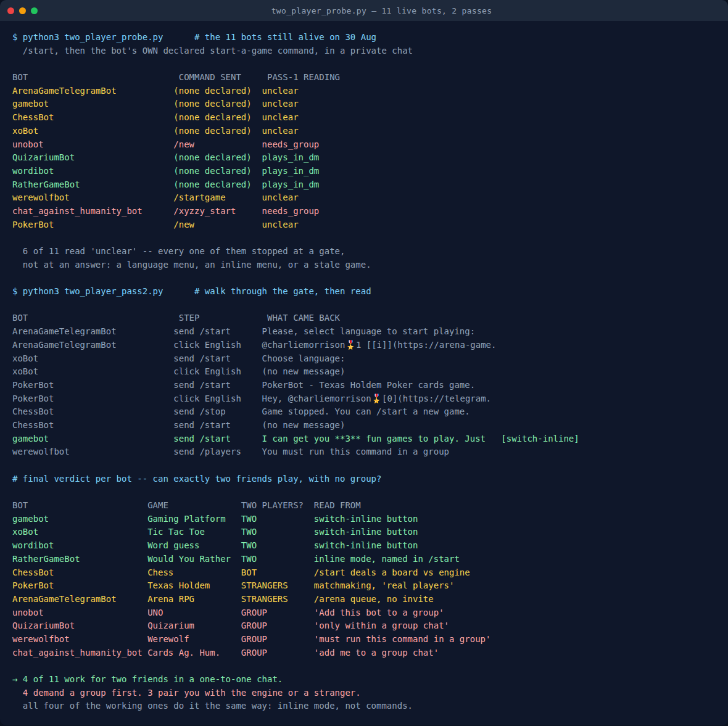This screenshot has height=726, width=728.
Task: Click the 'COMMAND SENT' column header
Action: pos(210,77)
